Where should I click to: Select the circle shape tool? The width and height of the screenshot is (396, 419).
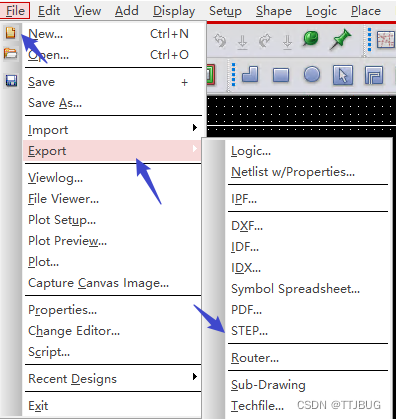pyautogui.click(x=312, y=74)
